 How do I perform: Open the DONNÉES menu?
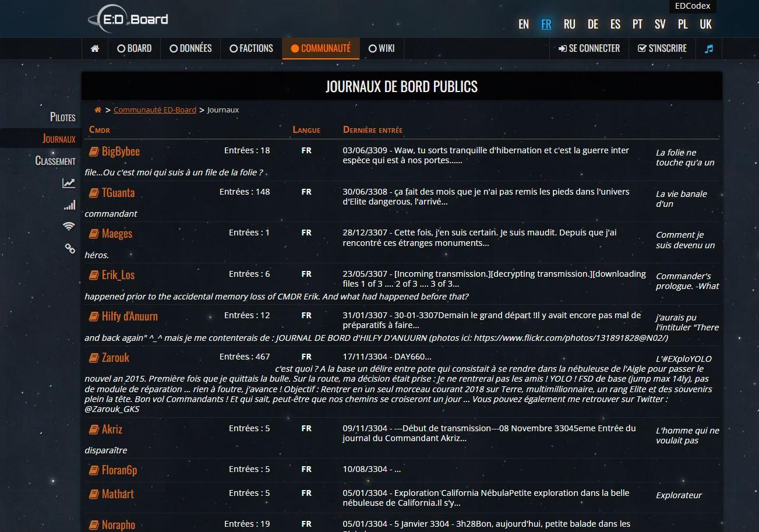click(x=190, y=48)
